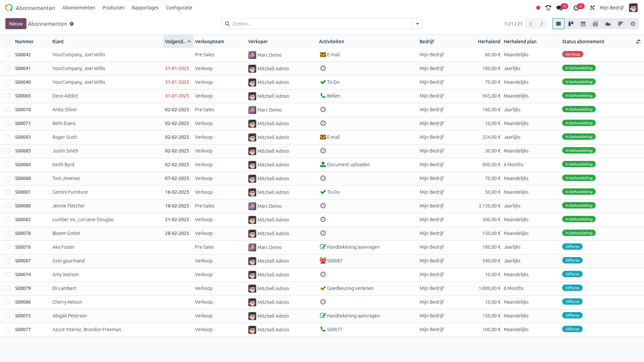
Task: Click the Nieuw button
Action: pos(16,24)
